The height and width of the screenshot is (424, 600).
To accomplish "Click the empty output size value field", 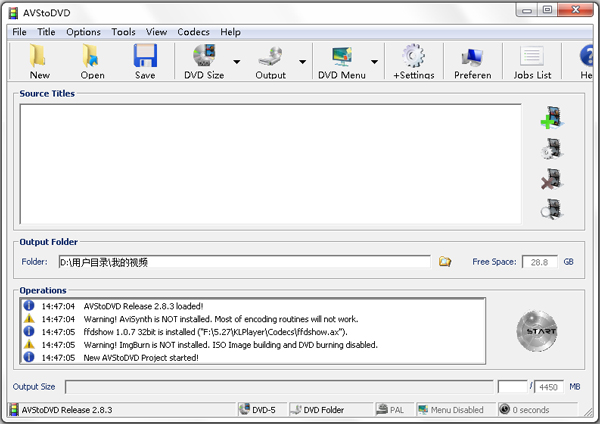I will tap(512, 387).
